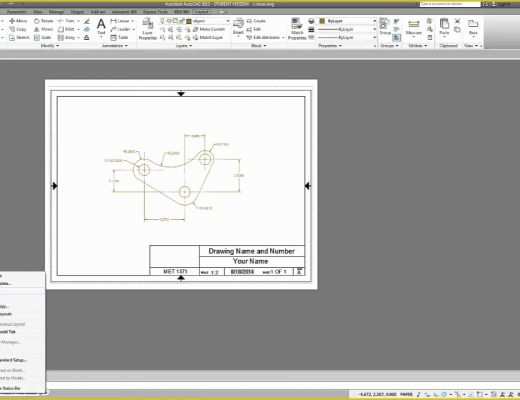Viewport: 520px width, 400px height.
Task: Insert a Table from Annotation panel
Action: (119, 38)
